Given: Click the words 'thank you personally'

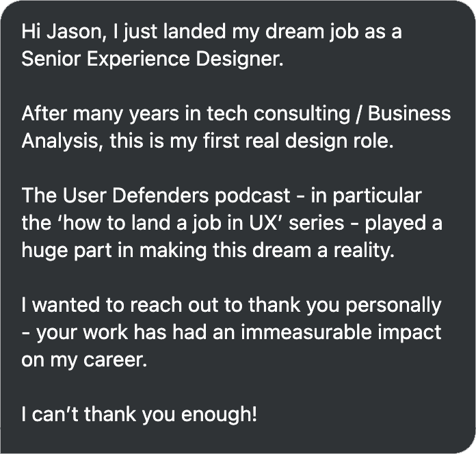Looking at the screenshot, I should pyautogui.click(x=345, y=305).
